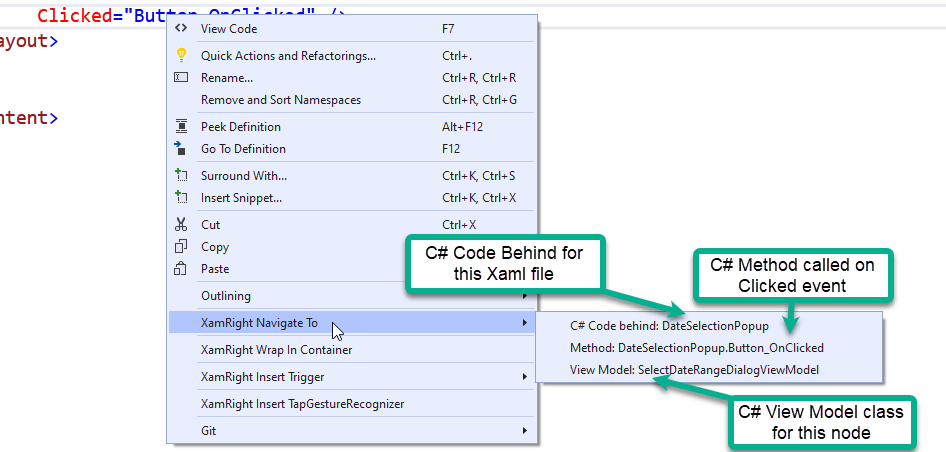Click the Copy icon

(181, 246)
